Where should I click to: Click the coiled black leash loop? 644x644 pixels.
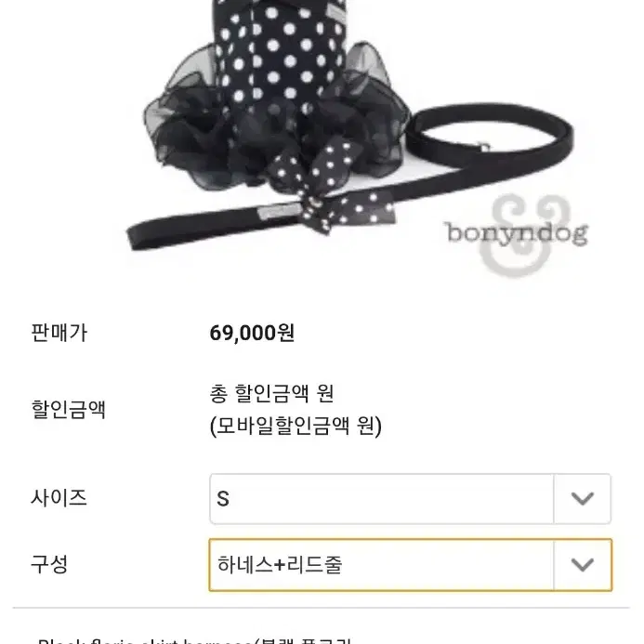tap(489, 136)
